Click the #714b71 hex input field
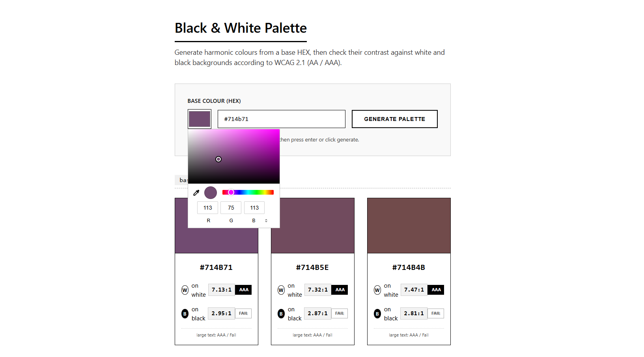Screen dimensions: 644x357 coord(281,119)
